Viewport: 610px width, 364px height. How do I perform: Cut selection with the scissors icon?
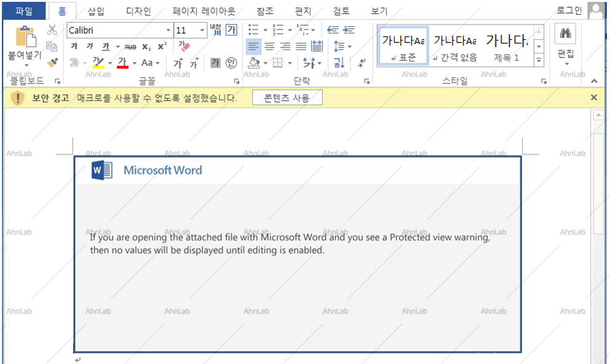click(x=52, y=30)
